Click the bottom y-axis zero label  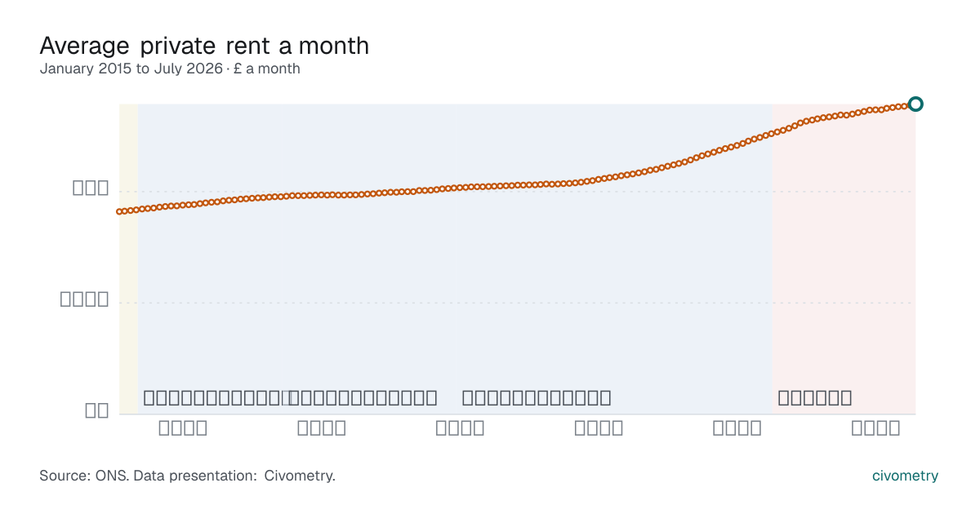tap(97, 410)
